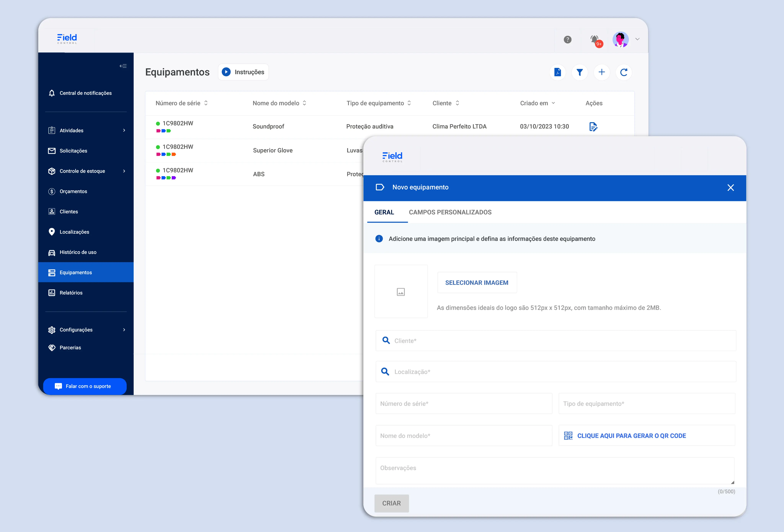Switch to the GERAL tab
The image size is (784, 532).
(x=384, y=212)
